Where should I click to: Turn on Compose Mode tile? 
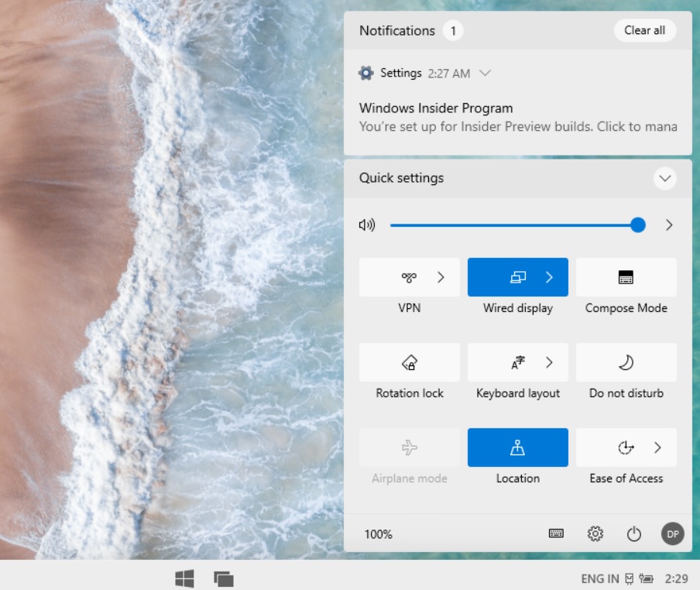[626, 277]
